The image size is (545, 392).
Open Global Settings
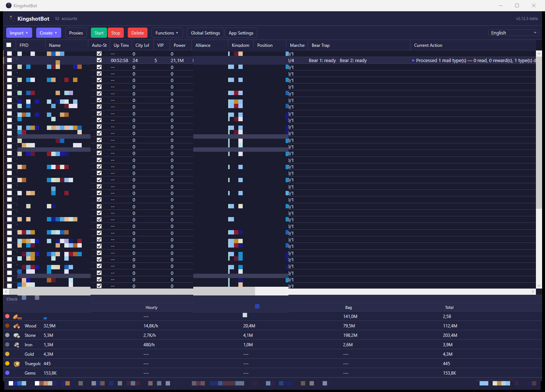[205, 33]
